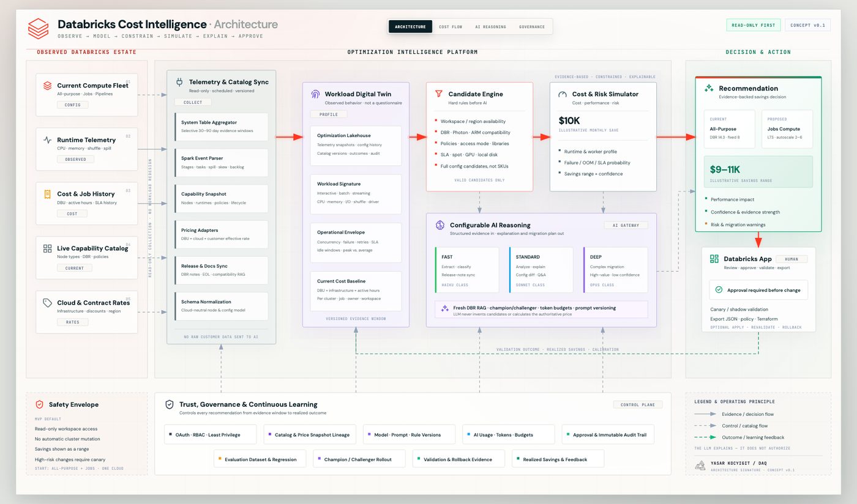Click the $9–11K illustrative savings range panel
This screenshot has height=504, width=857.
tap(758, 172)
